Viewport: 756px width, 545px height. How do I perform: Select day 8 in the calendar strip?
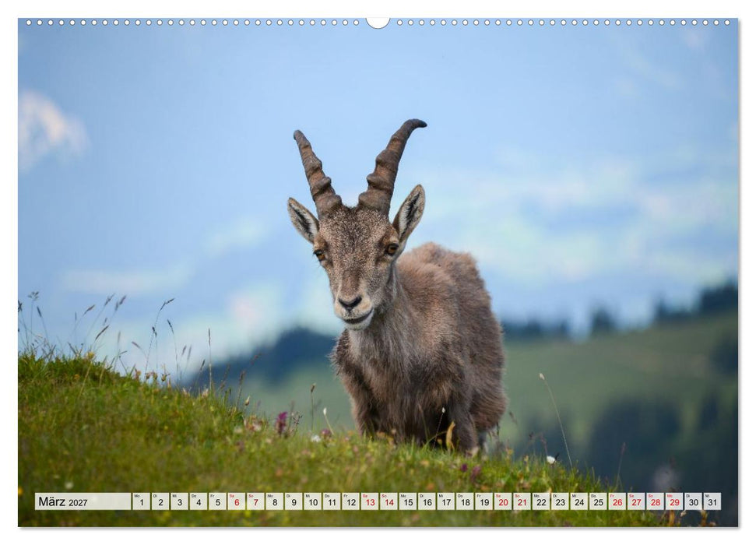tap(274, 501)
